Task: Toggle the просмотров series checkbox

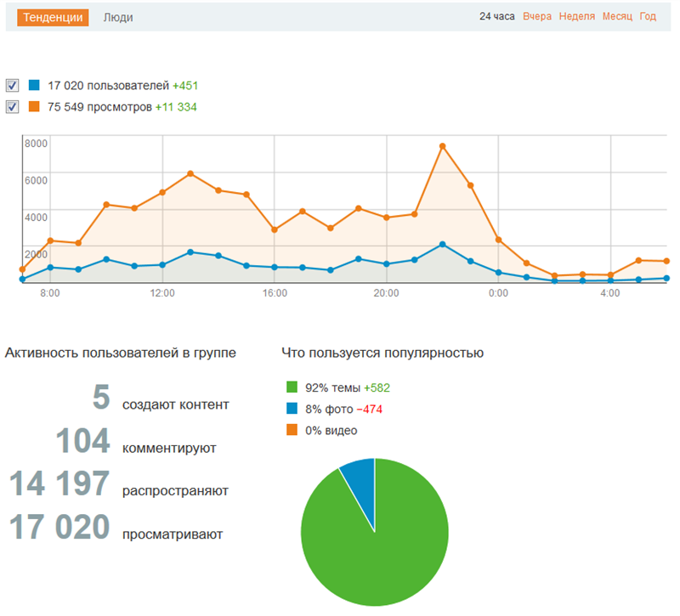Action: click(x=12, y=107)
